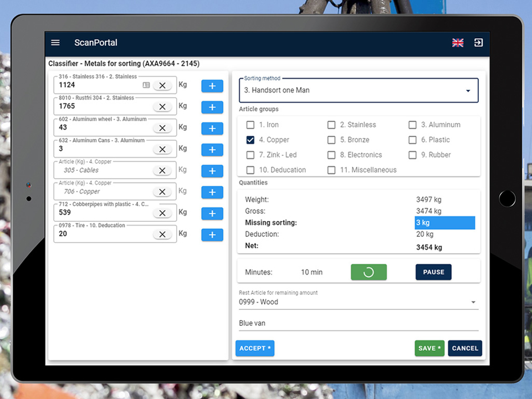Uncheck the Copper article group
The width and height of the screenshot is (532, 399).
pyautogui.click(x=250, y=140)
